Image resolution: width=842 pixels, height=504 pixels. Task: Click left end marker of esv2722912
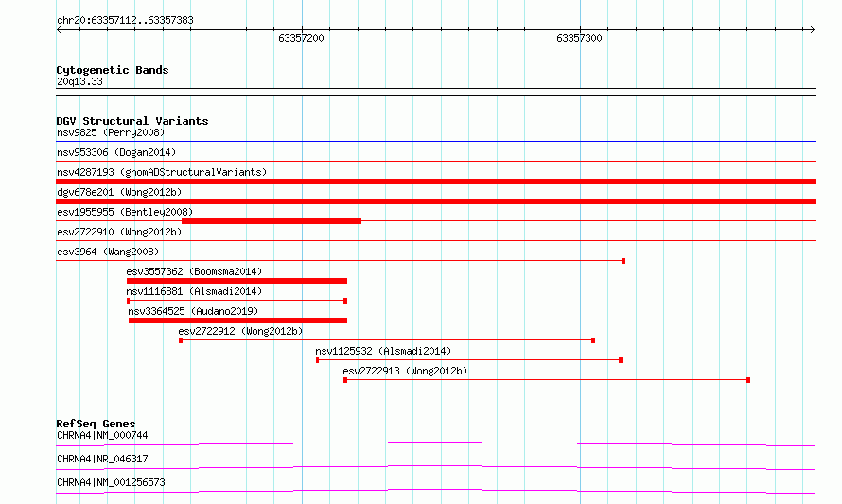[181, 340]
